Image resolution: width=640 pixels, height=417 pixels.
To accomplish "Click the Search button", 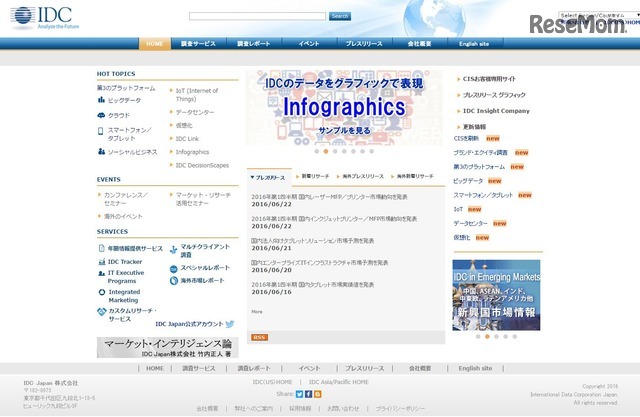I will pyautogui.click(x=340, y=16).
